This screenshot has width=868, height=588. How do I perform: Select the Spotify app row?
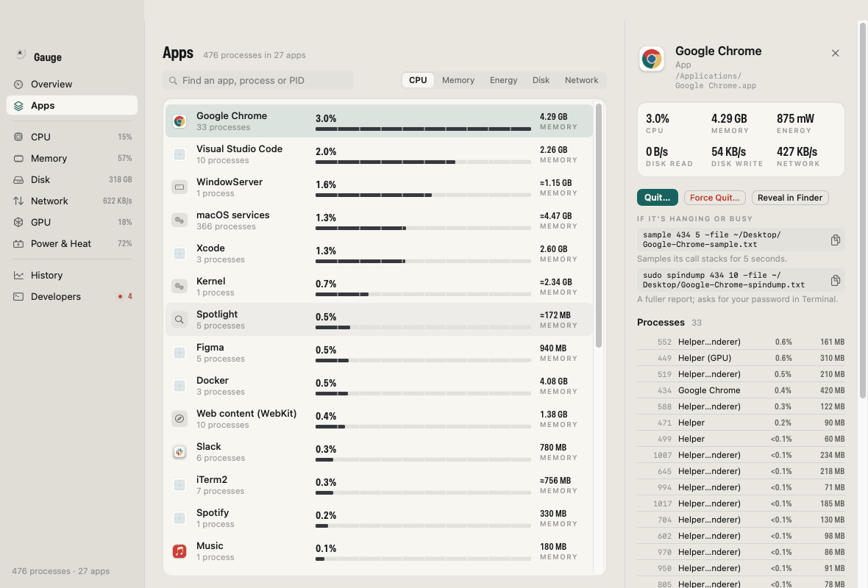pos(379,517)
